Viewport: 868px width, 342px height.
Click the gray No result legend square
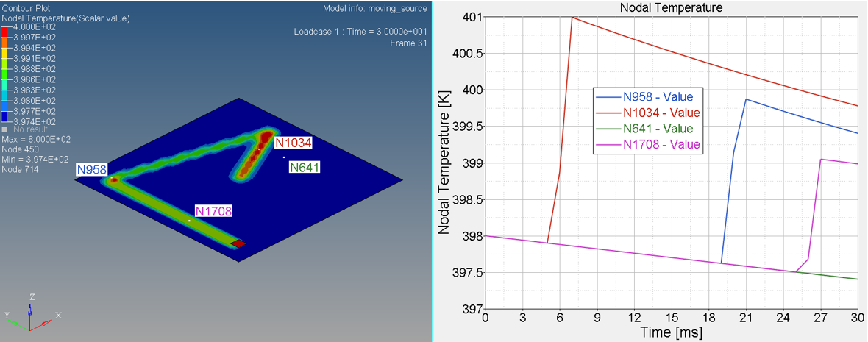pyautogui.click(x=5, y=129)
